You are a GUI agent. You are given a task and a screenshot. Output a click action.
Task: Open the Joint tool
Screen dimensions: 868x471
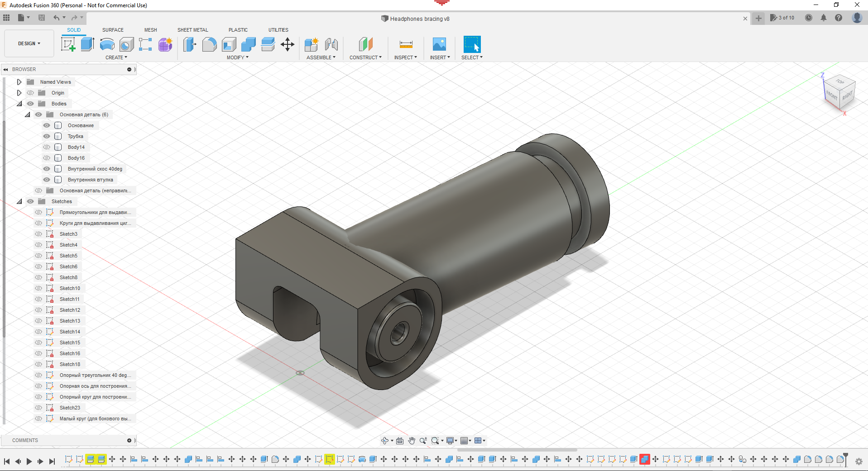pyautogui.click(x=331, y=44)
